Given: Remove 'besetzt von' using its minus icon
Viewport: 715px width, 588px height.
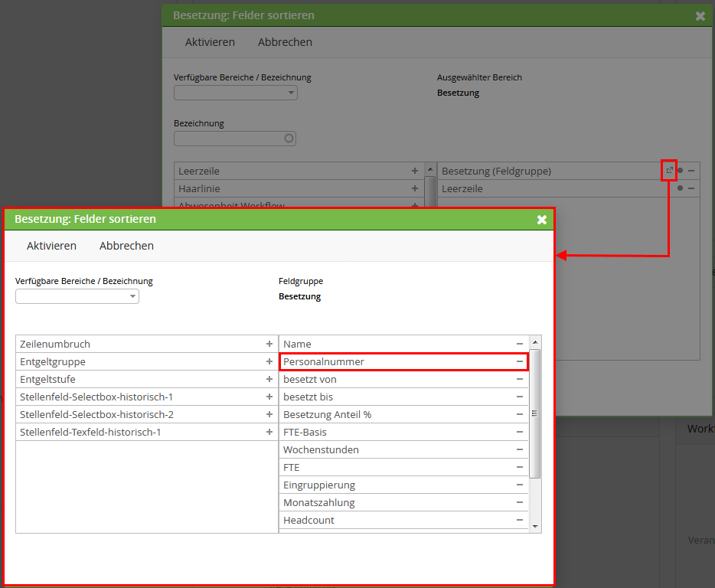Looking at the screenshot, I should (519, 379).
